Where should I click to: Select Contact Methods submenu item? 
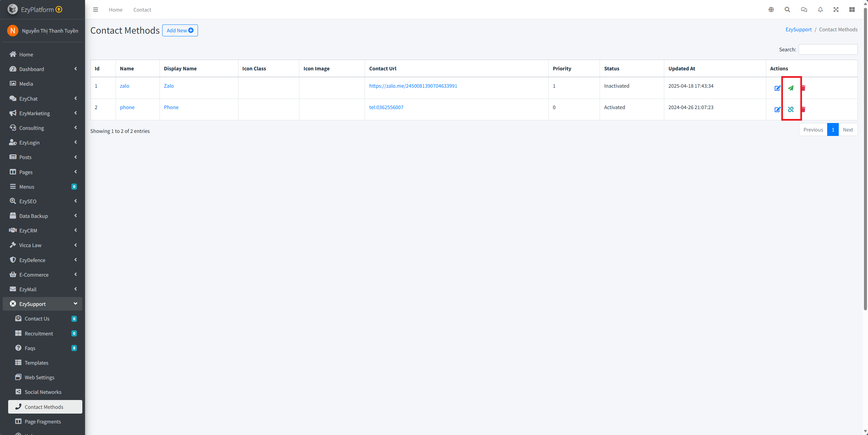45,407
